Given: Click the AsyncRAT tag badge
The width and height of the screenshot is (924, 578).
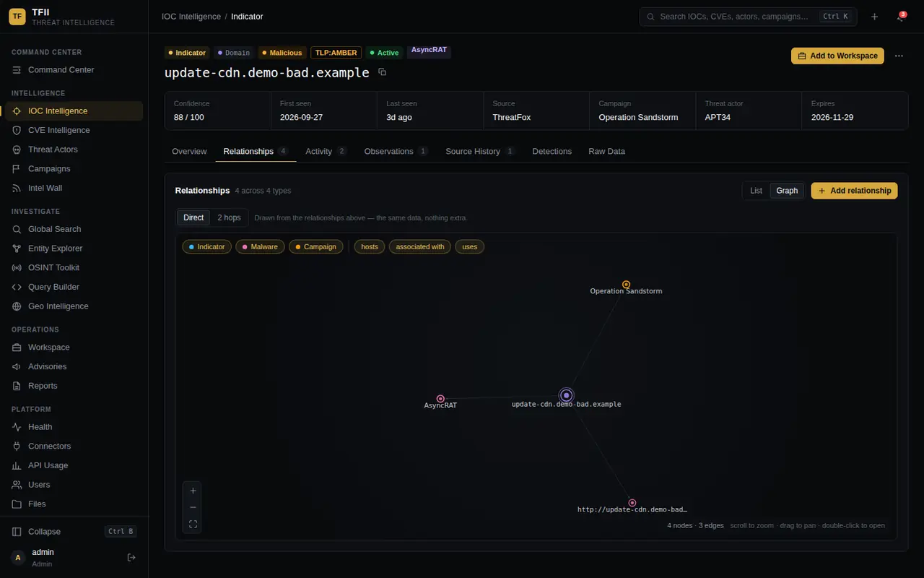Looking at the screenshot, I should 430,51.
